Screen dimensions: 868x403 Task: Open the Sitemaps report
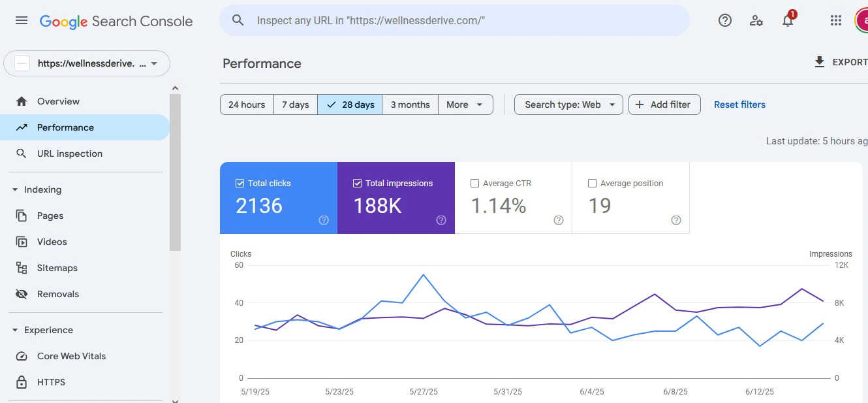point(85,268)
